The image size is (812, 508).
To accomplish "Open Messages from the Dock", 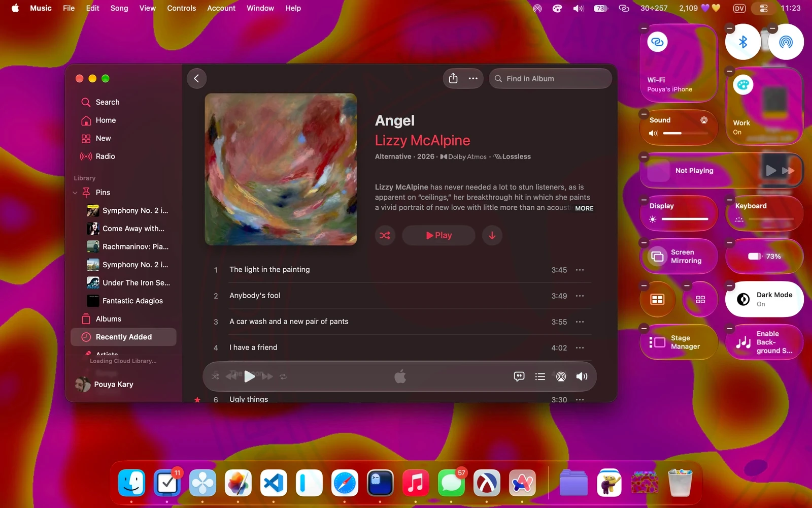I will point(451,483).
